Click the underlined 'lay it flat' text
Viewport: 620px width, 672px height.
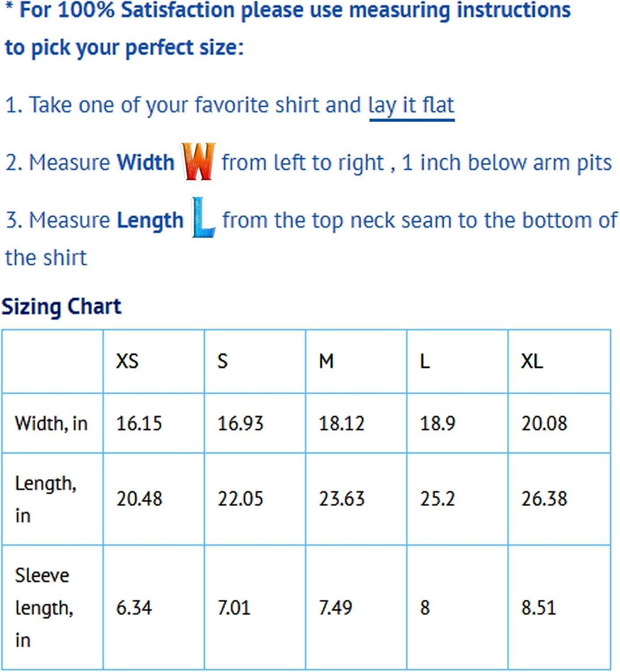[x=411, y=106]
